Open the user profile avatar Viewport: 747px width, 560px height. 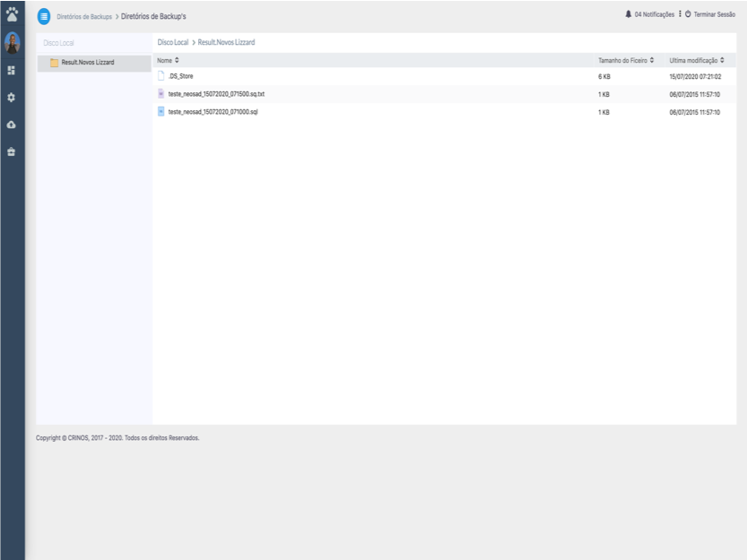[x=12, y=42]
